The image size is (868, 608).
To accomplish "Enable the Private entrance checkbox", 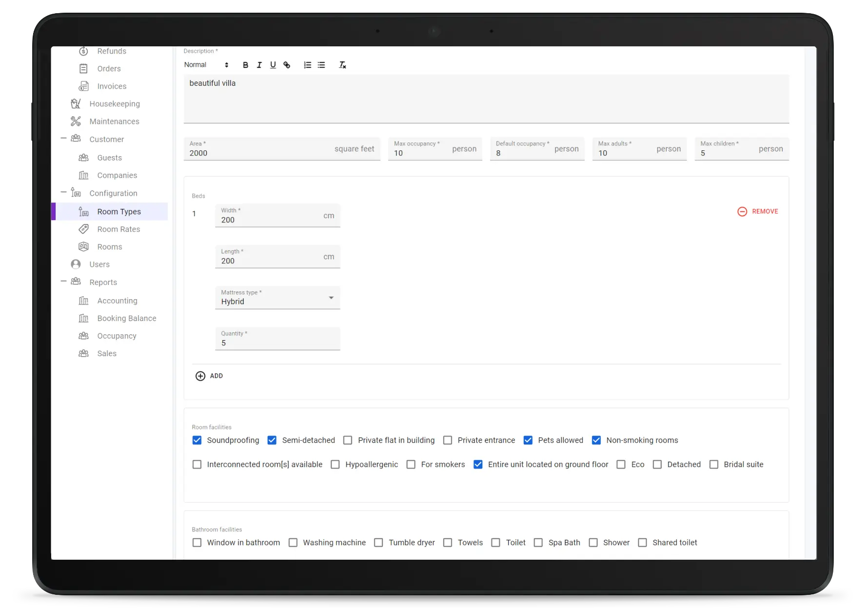I will [448, 440].
